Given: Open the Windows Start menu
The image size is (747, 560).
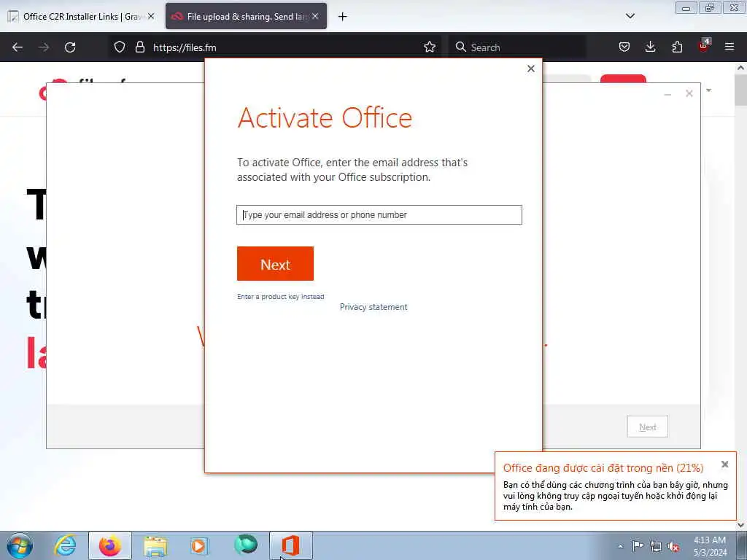Looking at the screenshot, I should pyautogui.click(x=20, y=545).
